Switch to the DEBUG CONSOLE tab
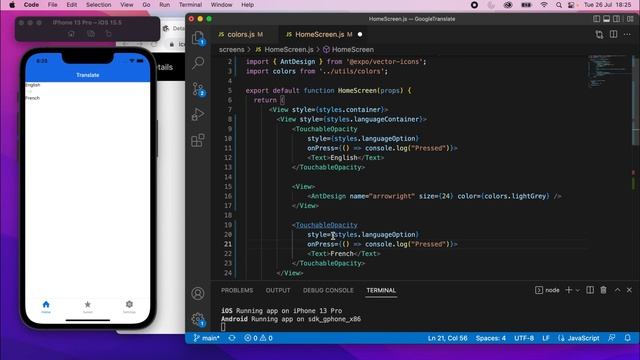Image resolution: width=640 pixels, height=360 pixels. [x=328, y=290]
